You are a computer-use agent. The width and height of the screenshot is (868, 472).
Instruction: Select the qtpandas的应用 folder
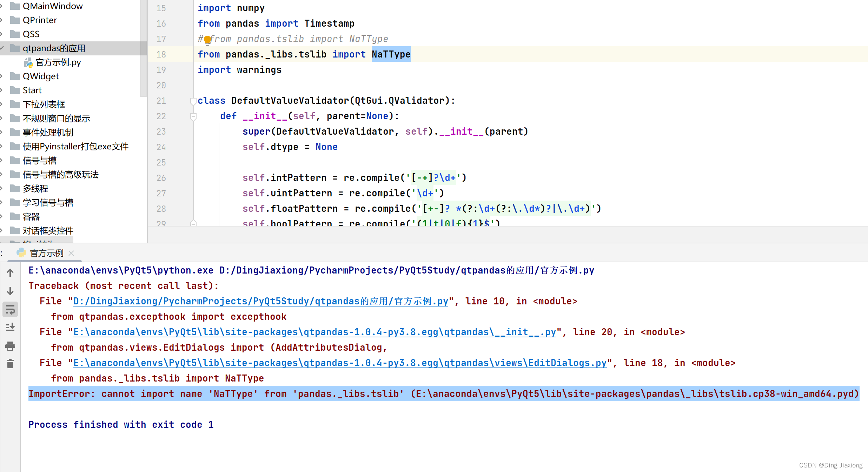[48, 48]
